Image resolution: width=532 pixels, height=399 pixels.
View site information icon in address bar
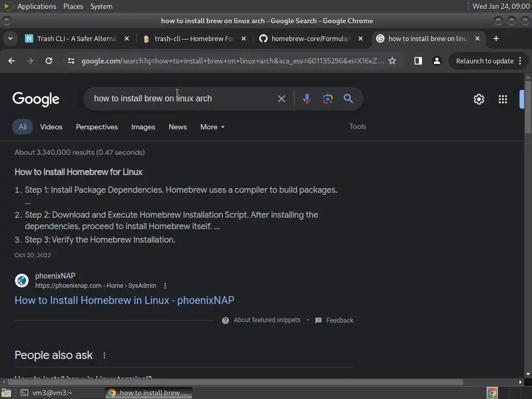[71, 61]
